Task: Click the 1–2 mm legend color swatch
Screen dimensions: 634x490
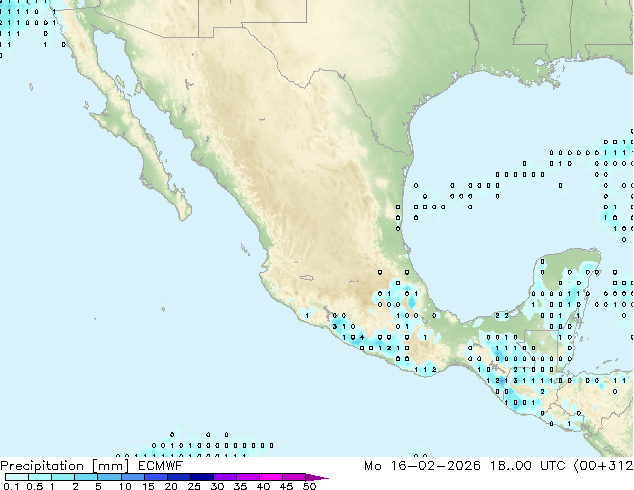Action: click(63, 477)
